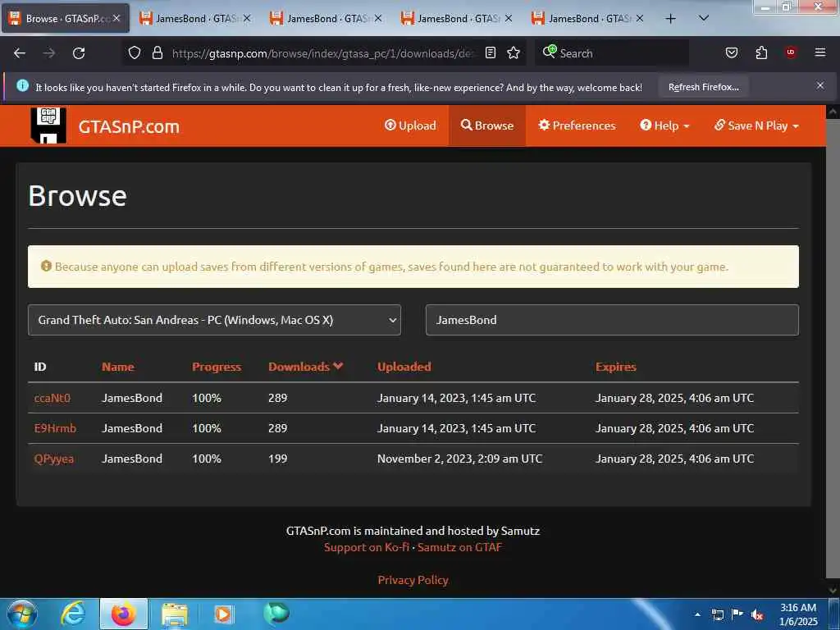Open the media player taskbar icon
Image resolution: width=840 pixels, height=630 pixels.
click(223, 614)
